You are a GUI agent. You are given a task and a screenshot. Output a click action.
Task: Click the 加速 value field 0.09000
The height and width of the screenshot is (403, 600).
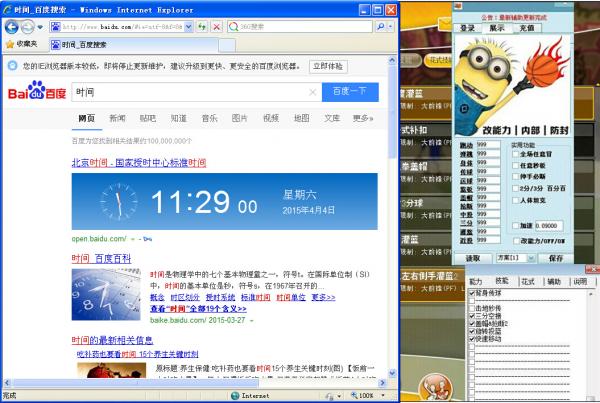pyautogui.click(x=549, y=226)
